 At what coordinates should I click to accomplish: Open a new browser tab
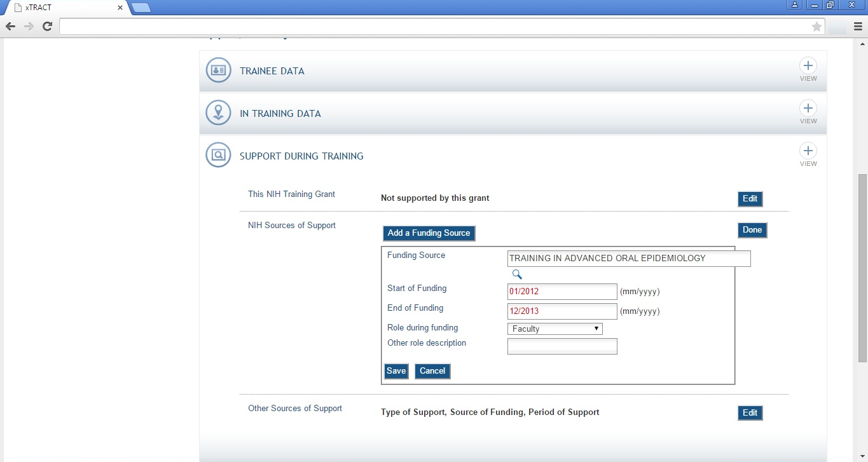tap(141, 8)
